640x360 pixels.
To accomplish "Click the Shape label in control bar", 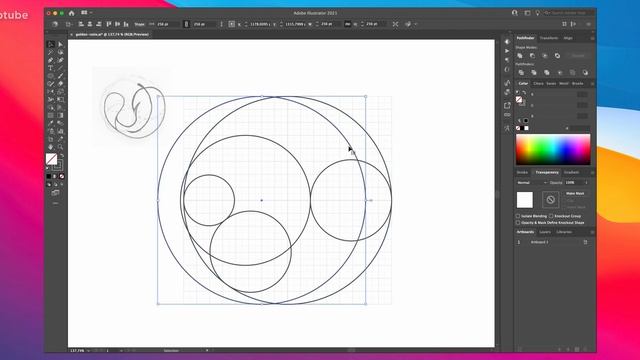I will pos(140,24).
